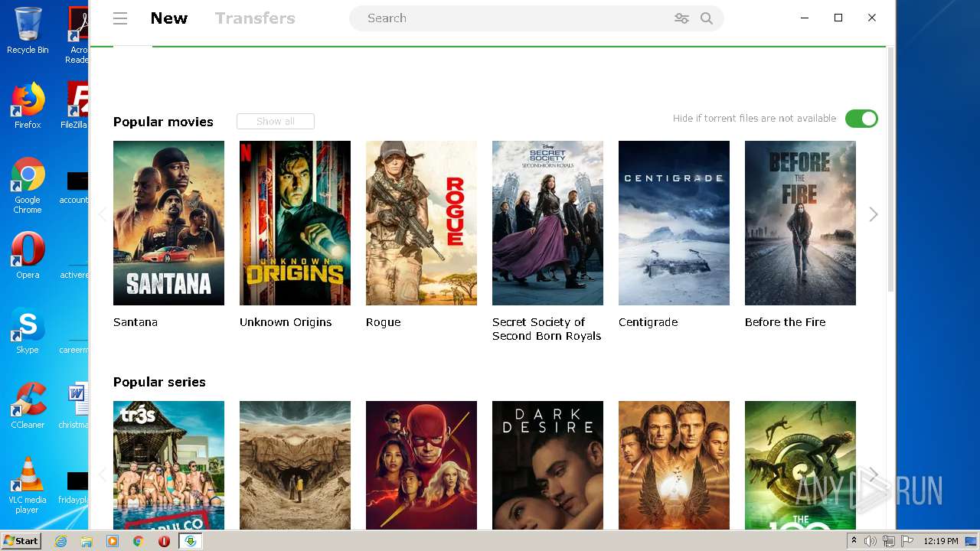Viewport: 980px width, 551px height.
Task: Click the Rogue title text
Action: [383, 322]
